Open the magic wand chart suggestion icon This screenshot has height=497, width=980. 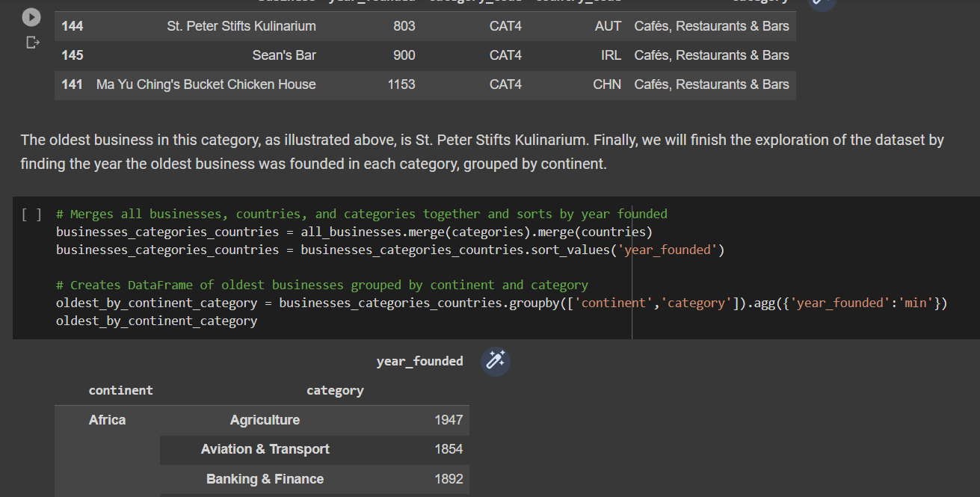click(x=495, y=361)
